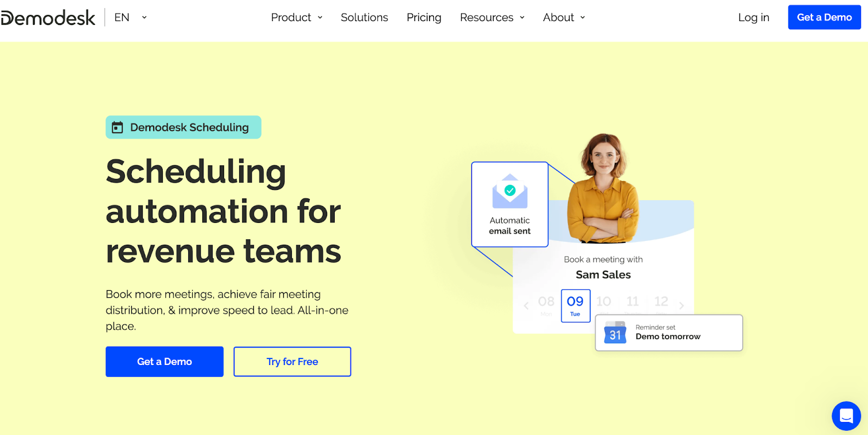868x435 pixels.
Task: Go to the Pricing page
Action: [424, 17]
